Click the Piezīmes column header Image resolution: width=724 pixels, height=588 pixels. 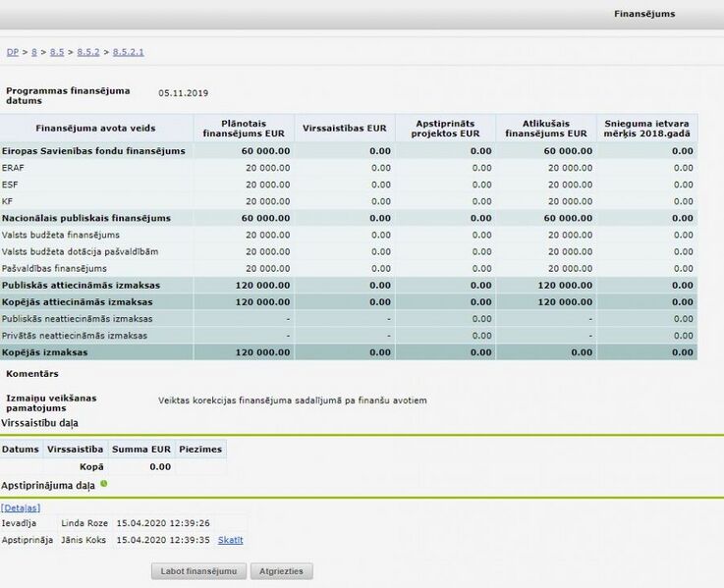pos(200,449)
